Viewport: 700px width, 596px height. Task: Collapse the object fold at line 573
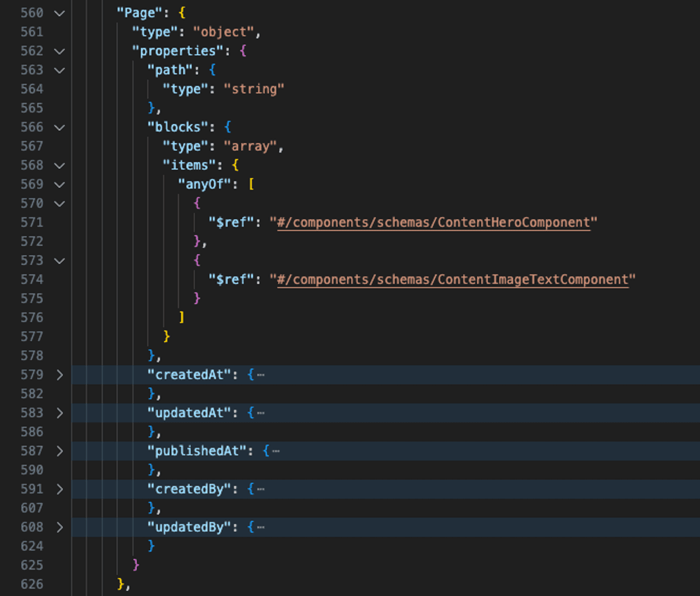pyautogui.click(x=59, y=261)
